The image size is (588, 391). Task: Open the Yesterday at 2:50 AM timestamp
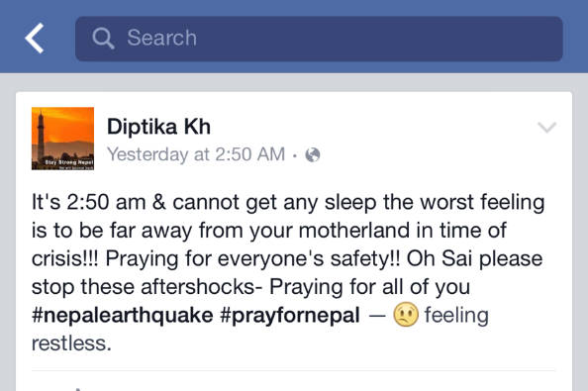point(196,154)
